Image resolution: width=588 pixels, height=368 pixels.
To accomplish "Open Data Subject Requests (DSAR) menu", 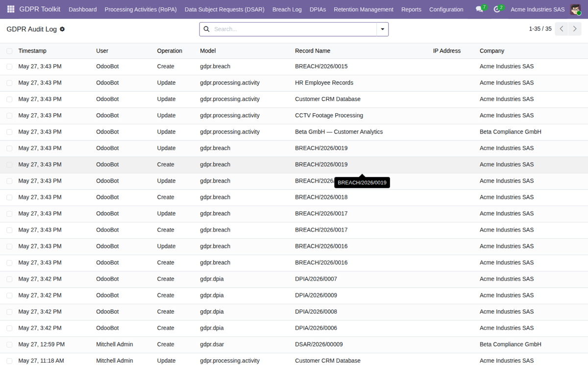I will 224,9.
